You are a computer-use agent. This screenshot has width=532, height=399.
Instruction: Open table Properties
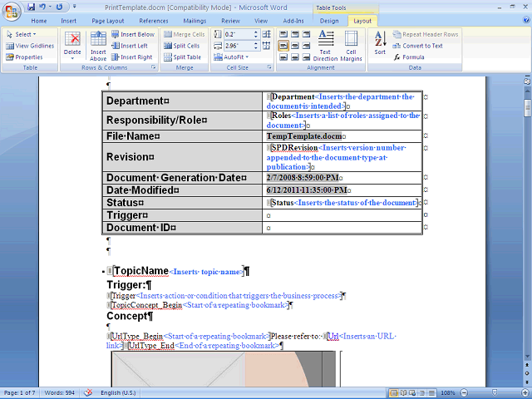point(24,57)
